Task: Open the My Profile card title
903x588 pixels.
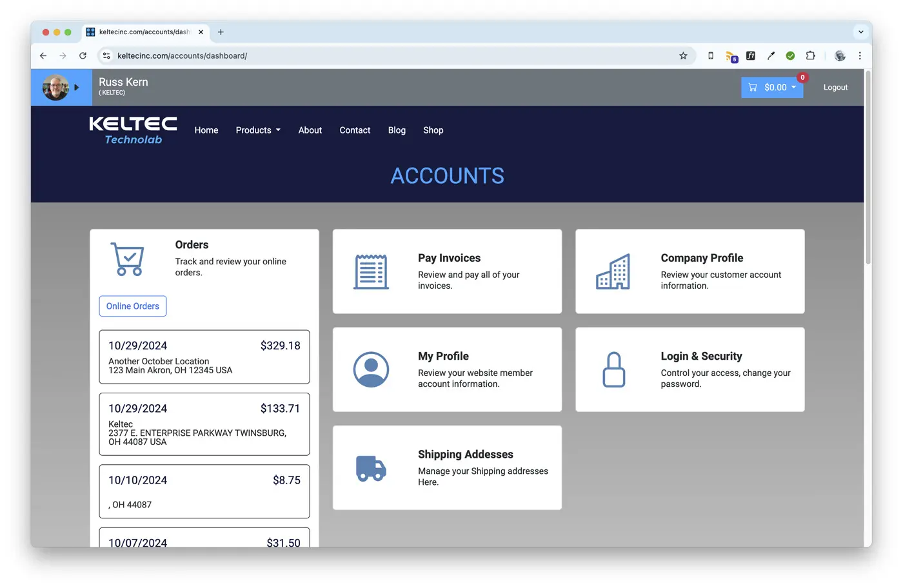Action: point(443,356)
